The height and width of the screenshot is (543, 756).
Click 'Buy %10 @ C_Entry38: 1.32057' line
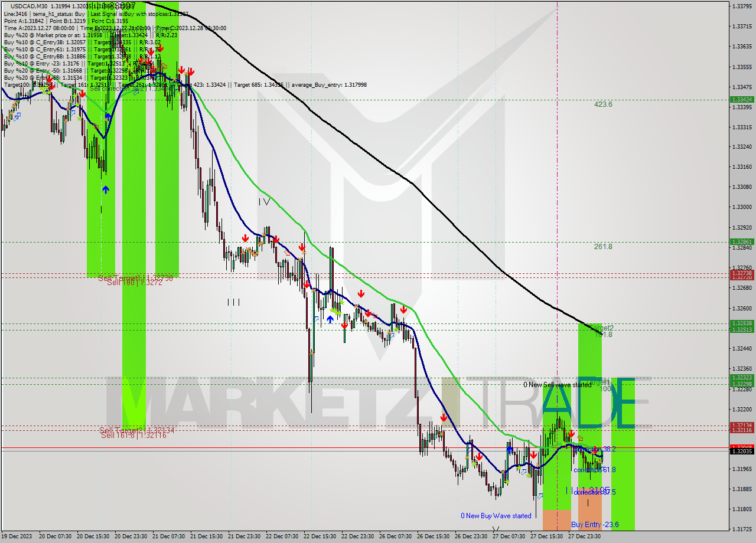44,42
